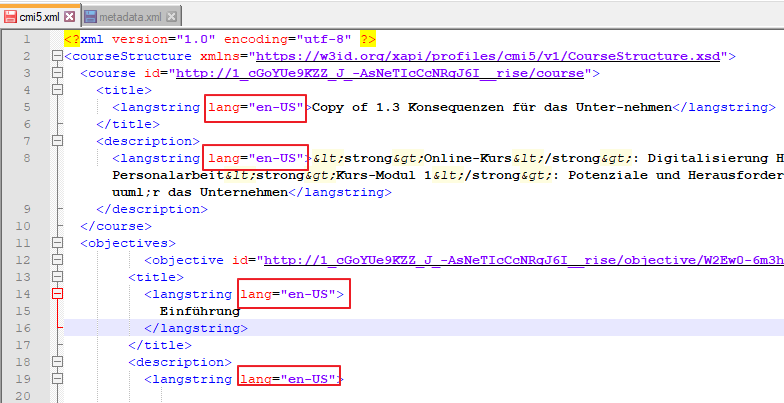
Task: Switch to the cmi5.xml tab
Action: coord(40,16)
